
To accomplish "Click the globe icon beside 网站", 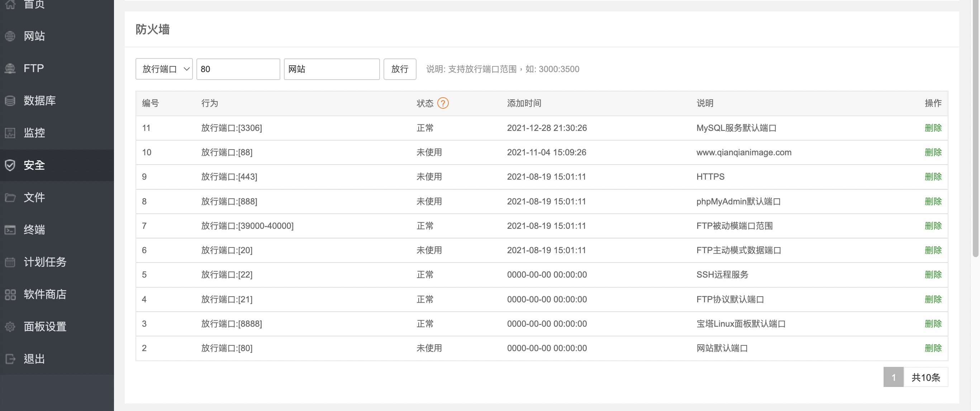I will (10, 36).
